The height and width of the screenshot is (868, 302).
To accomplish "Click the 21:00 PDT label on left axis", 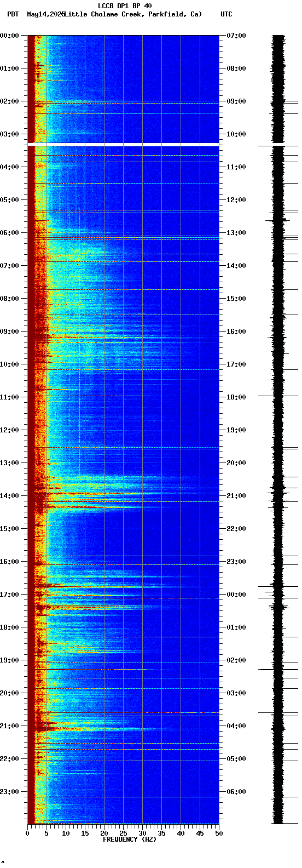I will 9,726.
